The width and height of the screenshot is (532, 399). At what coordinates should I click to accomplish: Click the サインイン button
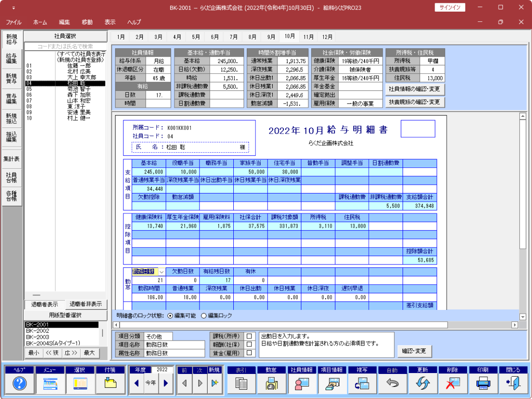point(450,7)
